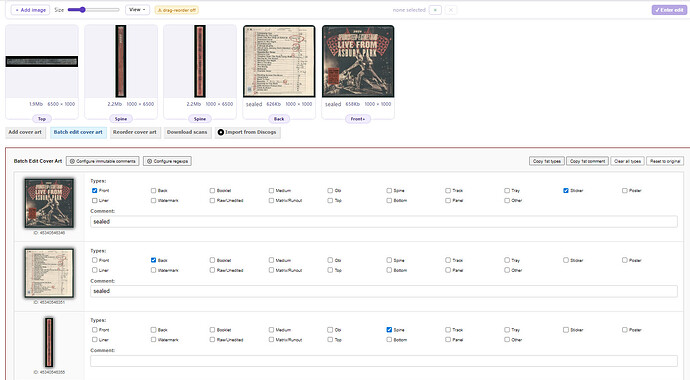
Task: Open the Import from Discogs tab
Action: 247,132
